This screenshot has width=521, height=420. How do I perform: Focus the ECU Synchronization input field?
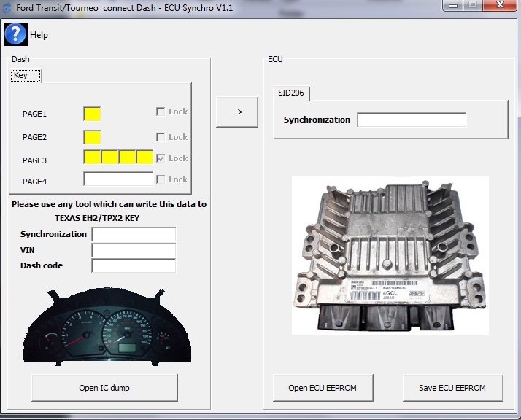(x=412, y=120)
